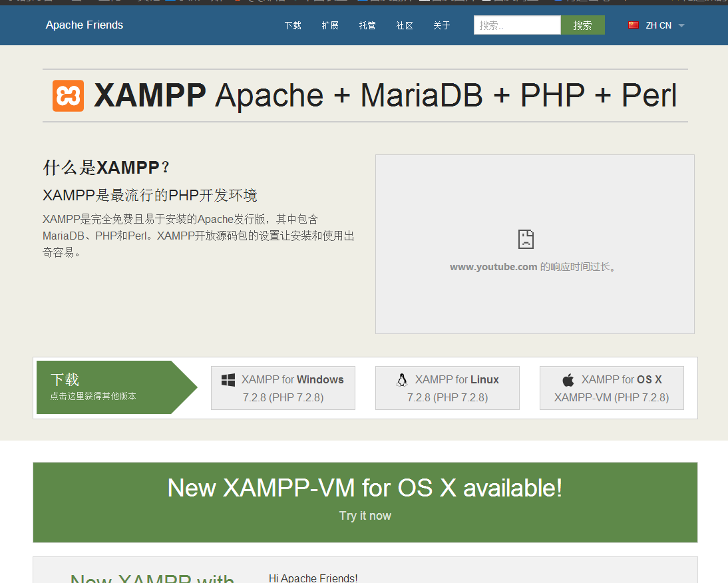Click the 什么是XAMPP? heading
The width and height of the screenshot is (728, 583).
106,168
